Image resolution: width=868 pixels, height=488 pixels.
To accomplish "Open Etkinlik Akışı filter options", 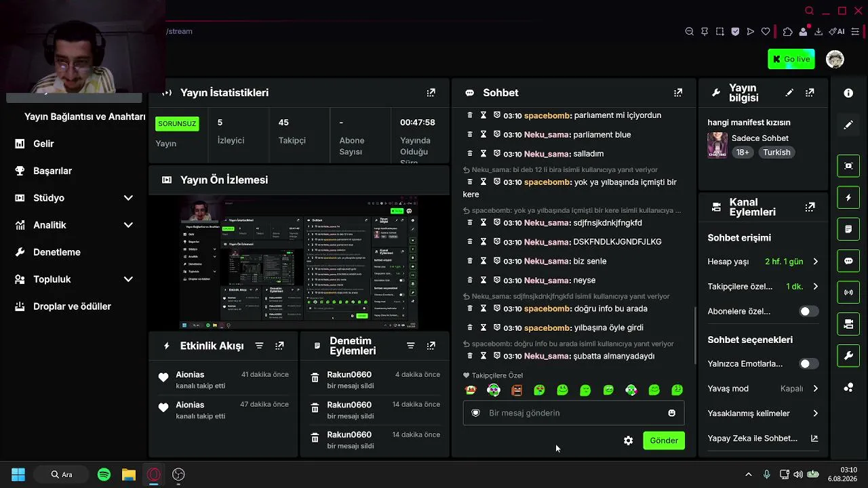I will pyautogui.click(x=259, y=346).
